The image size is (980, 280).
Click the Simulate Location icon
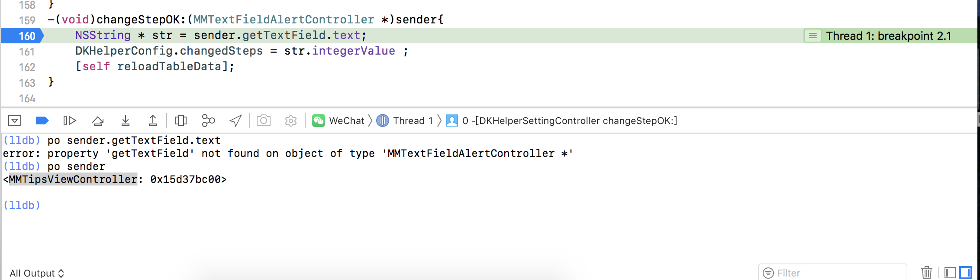(x=235, y=120)
